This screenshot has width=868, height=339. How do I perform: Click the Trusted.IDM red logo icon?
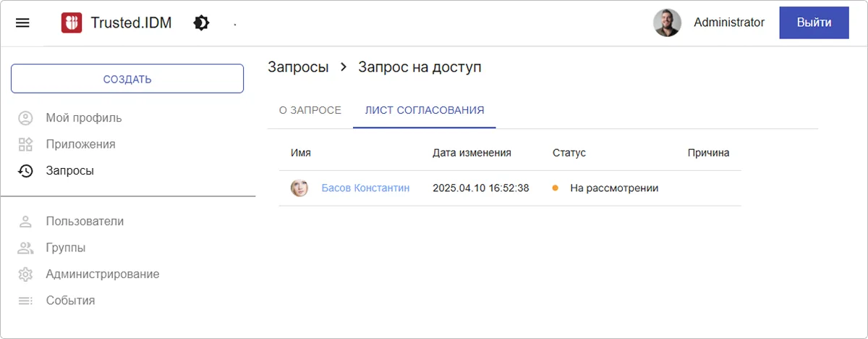point(72,23)
